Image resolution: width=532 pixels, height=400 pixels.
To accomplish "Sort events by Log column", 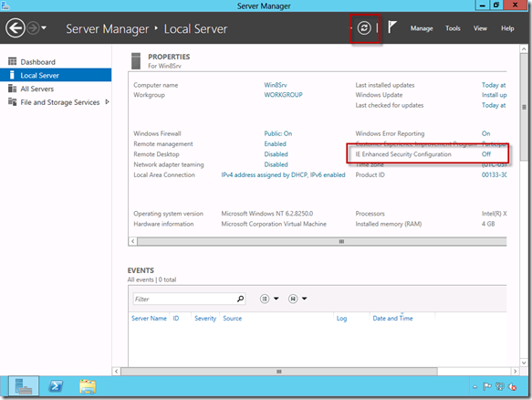I will tap(341, 318).
